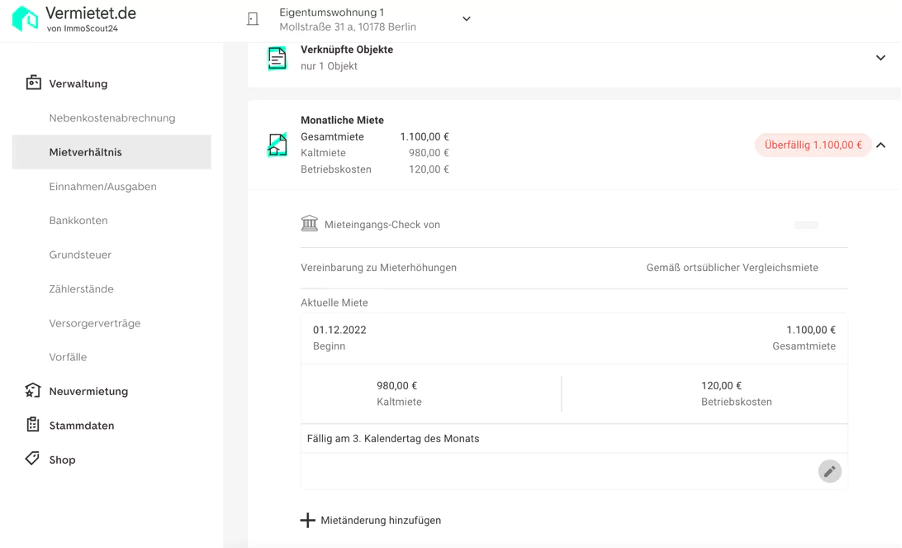
Task: Click the Vermietet.de house logo
Action: tap(25, 18)
